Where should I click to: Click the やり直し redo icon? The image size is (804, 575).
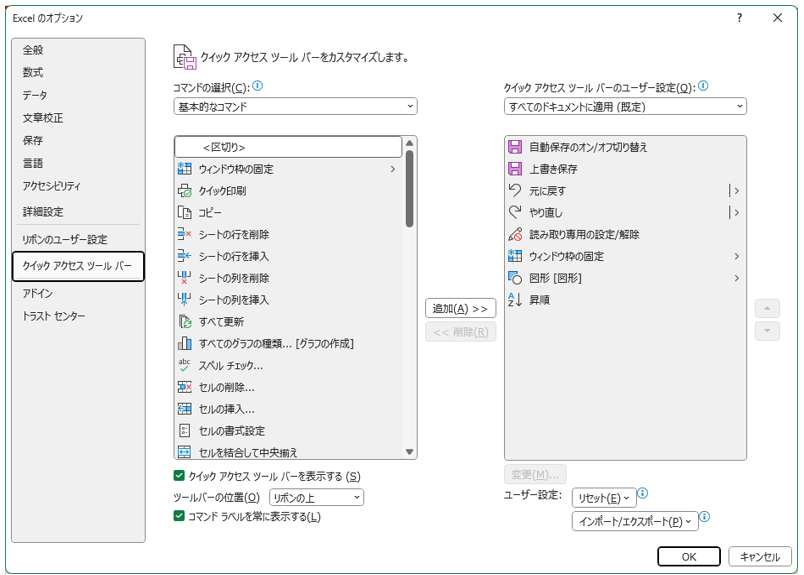point(515,212)
